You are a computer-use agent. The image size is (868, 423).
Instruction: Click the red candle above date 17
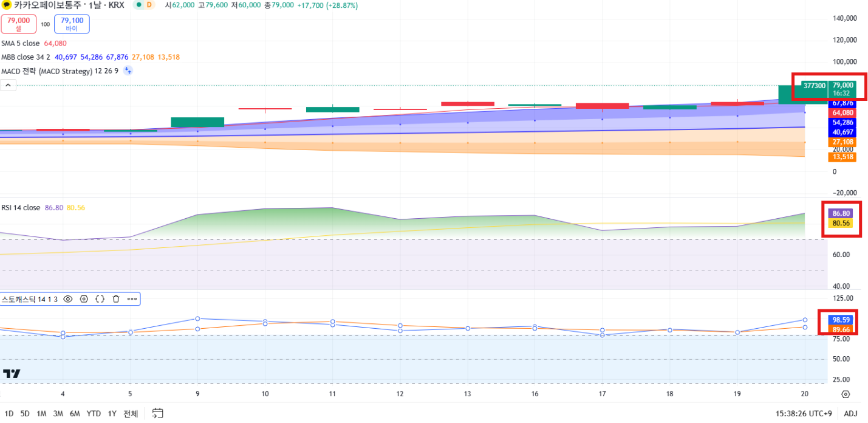pos(602,106)
